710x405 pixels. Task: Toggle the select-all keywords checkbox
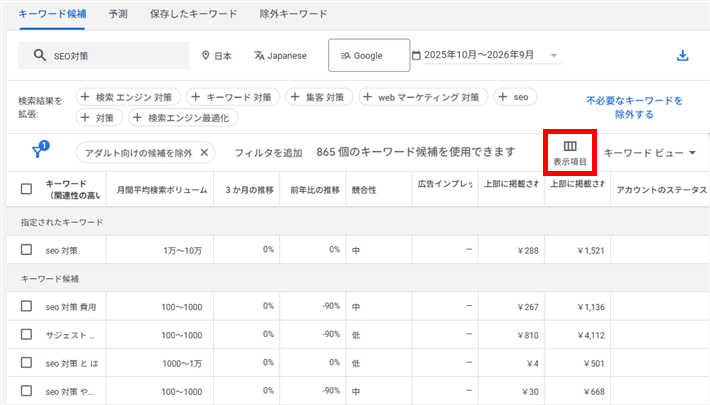[26, 189]
